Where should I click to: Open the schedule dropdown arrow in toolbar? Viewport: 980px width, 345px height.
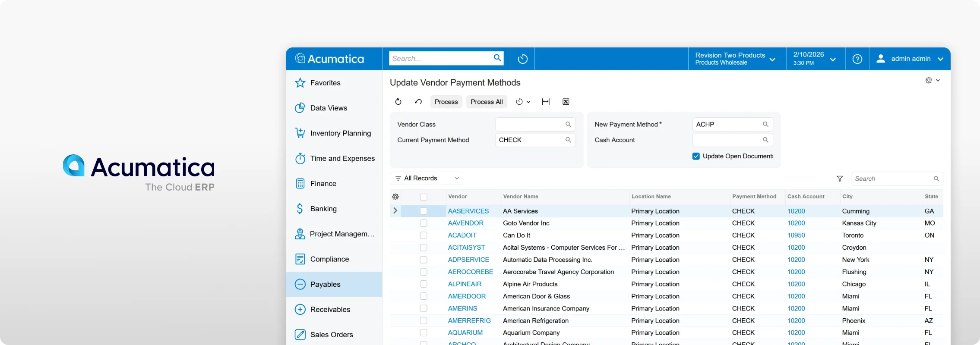pyautogui.click(x=528, y=102)
